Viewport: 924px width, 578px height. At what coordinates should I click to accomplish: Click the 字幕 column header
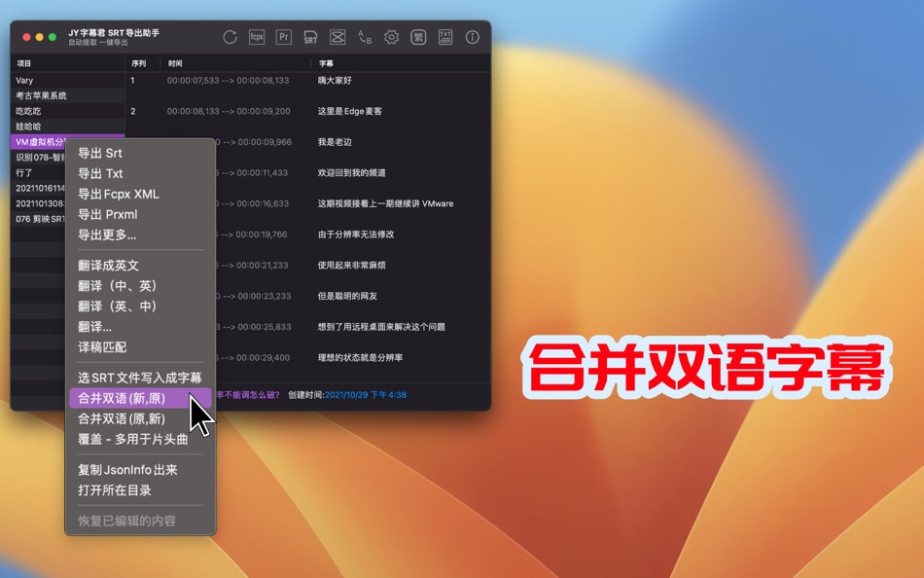tap(326, 63)
